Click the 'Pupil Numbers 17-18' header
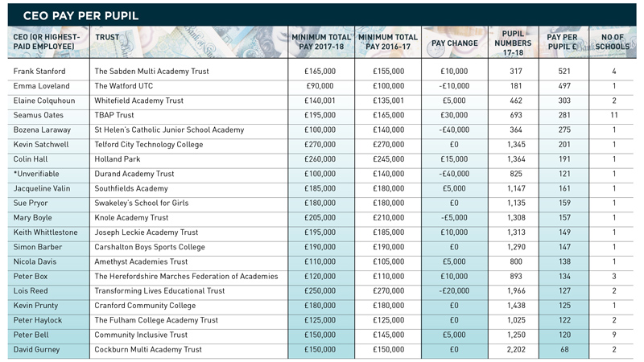Viewport: 644px width, 362px height. pos(513,43)
